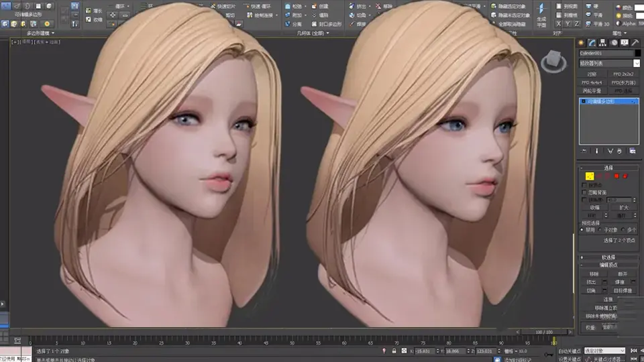644x362 pixels.
Task: Open the Display command panel tab
Action: click(625, 43)
